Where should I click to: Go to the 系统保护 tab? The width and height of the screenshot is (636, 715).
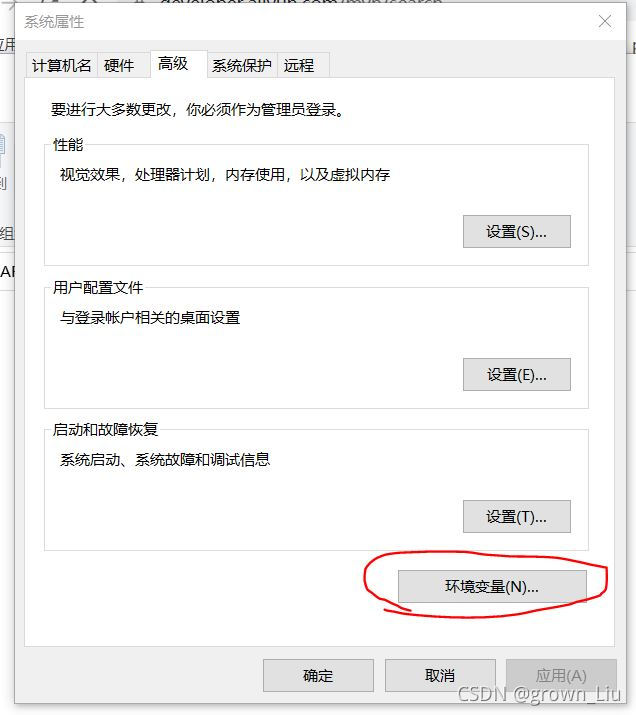[242, 66]
